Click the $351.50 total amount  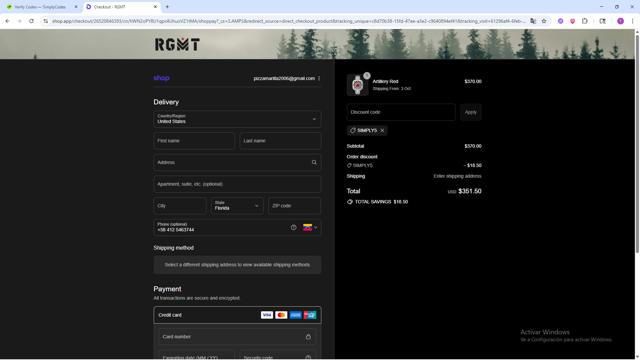point(470,191)
